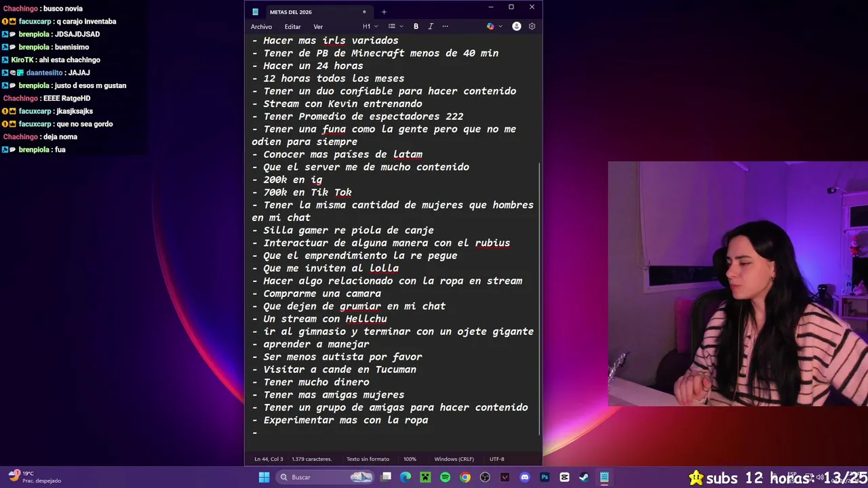Open OBS Studio from the taskbar
Viewport: 868px width, 488px height.
[x=485, y=477]
